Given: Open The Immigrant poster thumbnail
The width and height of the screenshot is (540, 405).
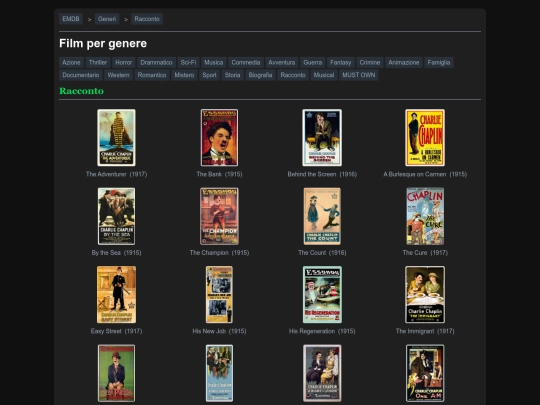Looking at the screenshot, I should (x=425, y=294).
